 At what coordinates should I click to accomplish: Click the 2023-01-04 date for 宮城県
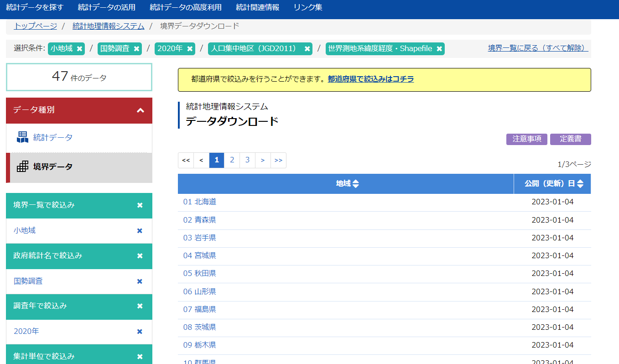coord(552,255)
